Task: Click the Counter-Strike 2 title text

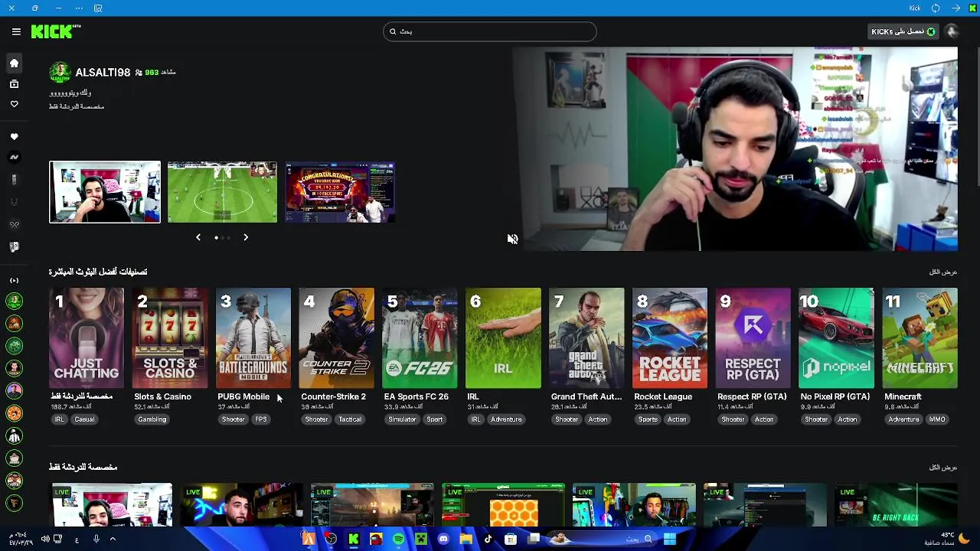Action: pos(333,396)
